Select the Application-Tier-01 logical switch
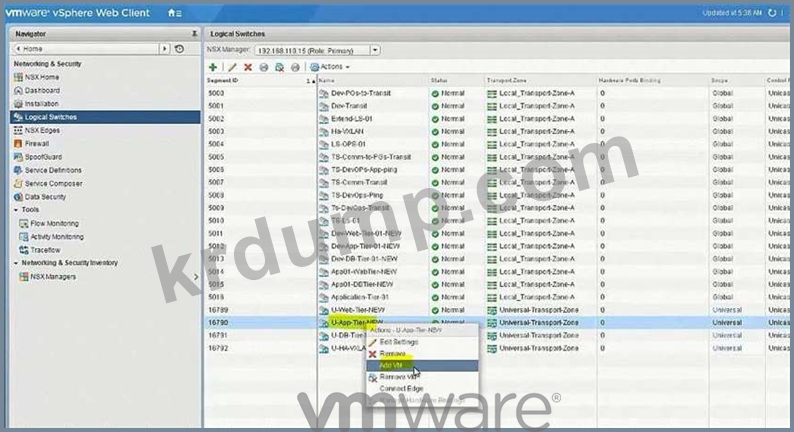The height and width of the screenshot is (432, 794). 496,297
